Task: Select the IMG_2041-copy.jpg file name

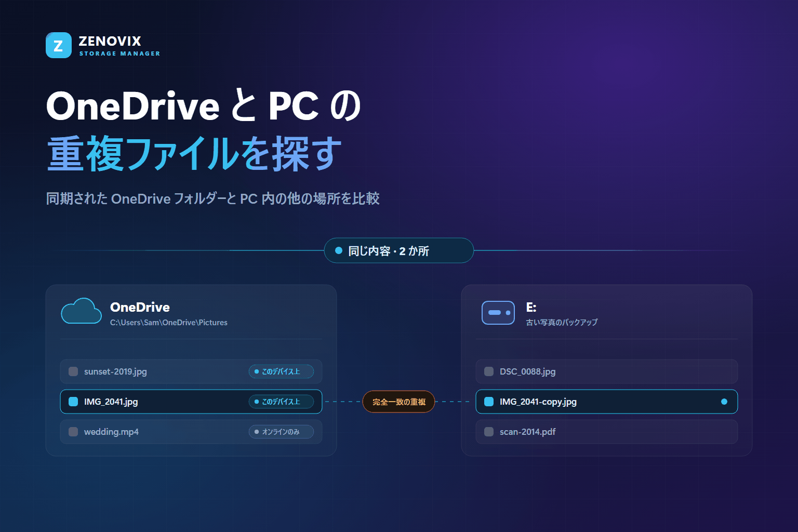Action: 538,402
